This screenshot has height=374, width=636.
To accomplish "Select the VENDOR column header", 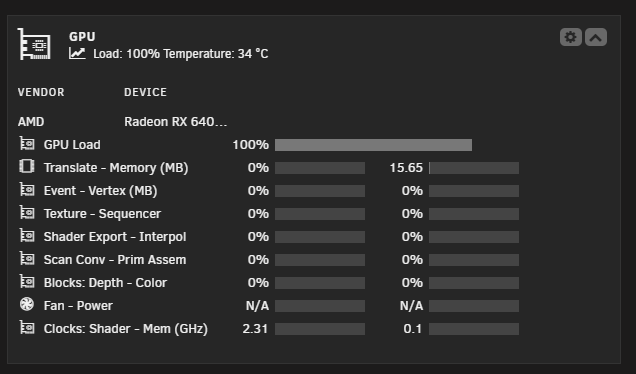I will pyautogui.click(x=41, y=92).
